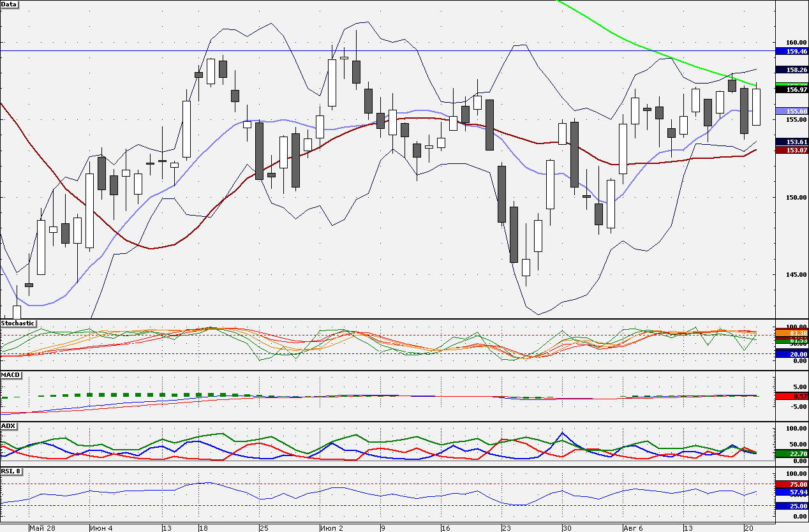
Task: Open the MACD indicator panel label
Action: click(10, 374)
